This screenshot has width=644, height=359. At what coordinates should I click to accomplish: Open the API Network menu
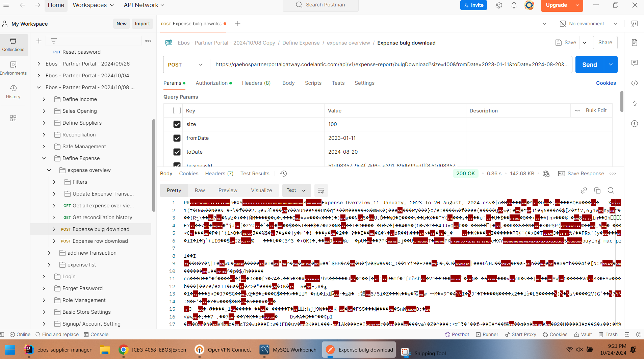[144, 5]
